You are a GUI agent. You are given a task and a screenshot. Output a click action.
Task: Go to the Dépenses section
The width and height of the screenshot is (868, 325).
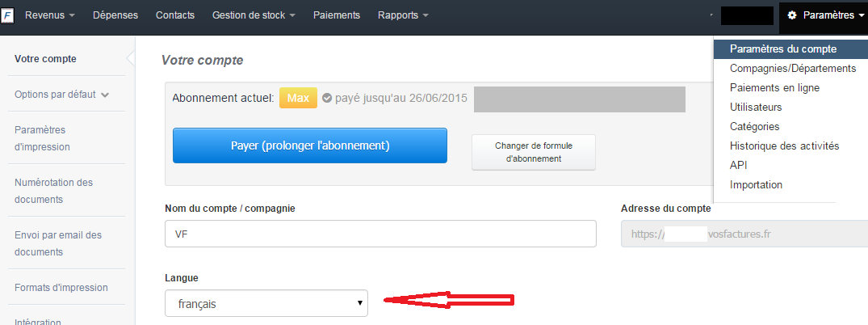pyautogui.click(x=115, y=15)
